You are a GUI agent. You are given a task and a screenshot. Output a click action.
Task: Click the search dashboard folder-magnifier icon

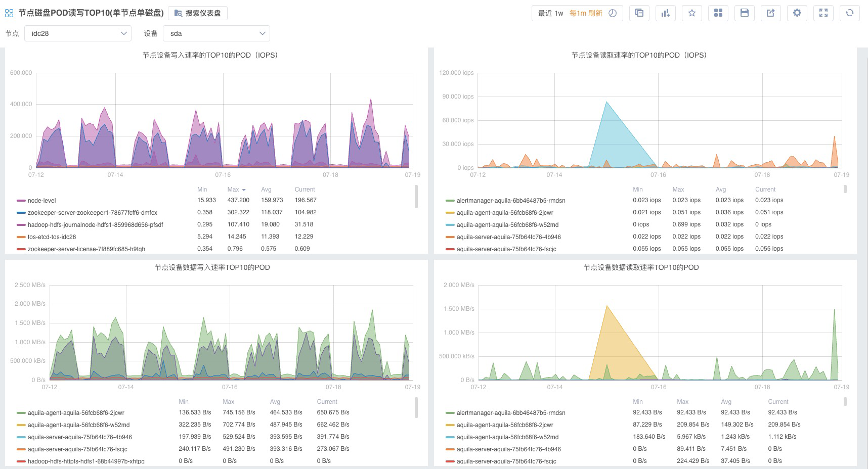coord(179,13)
